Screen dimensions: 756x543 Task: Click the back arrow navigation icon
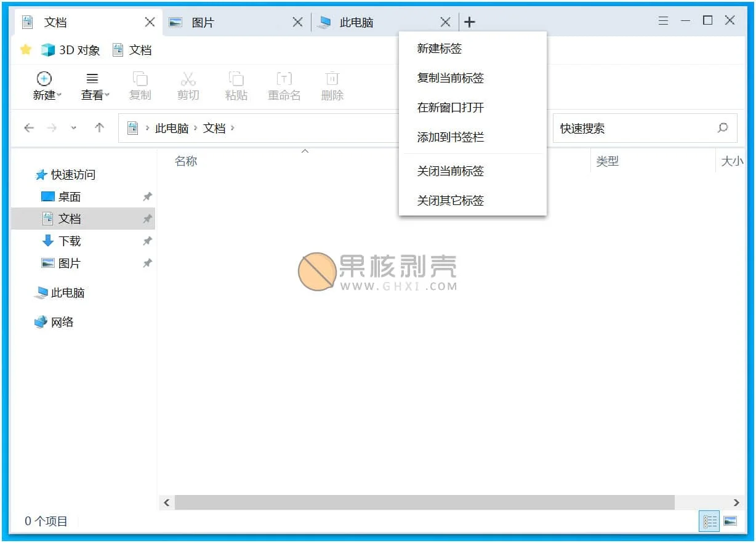click(28, 128)
